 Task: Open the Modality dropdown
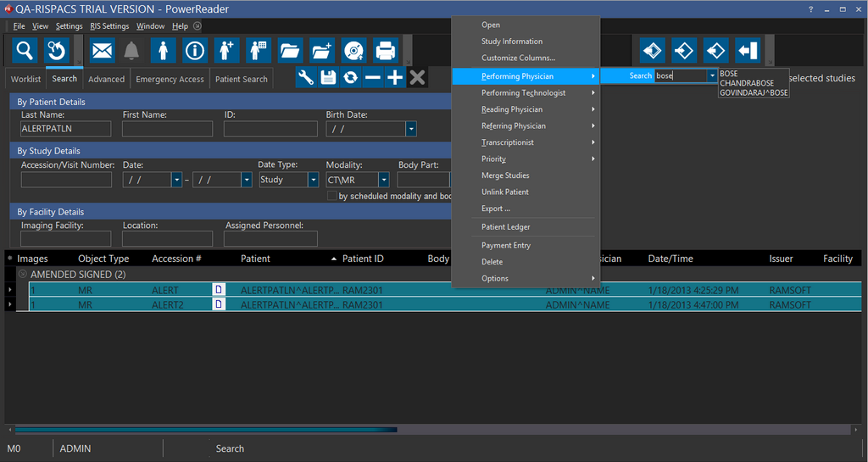(384, 180)
